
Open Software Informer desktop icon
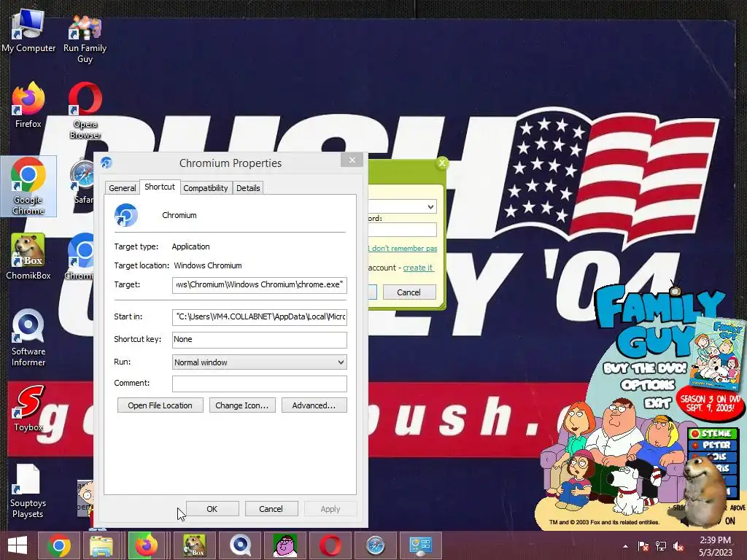click(28, 338)
